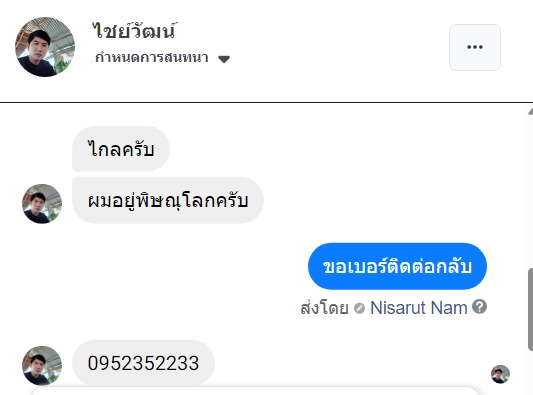
Task: Click the phone number message 0952352233
Action: (x=143, y=363)
